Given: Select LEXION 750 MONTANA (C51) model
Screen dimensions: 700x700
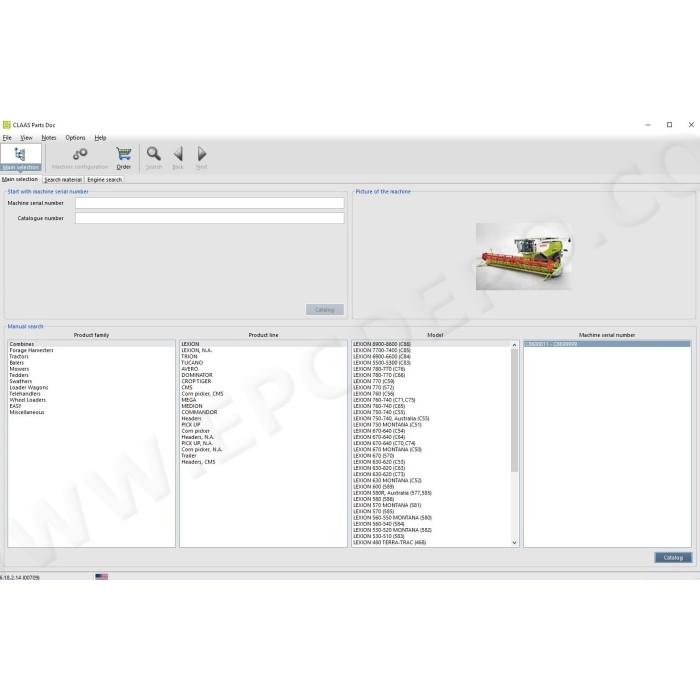Looking at the screenshot, I should (431, 425).
